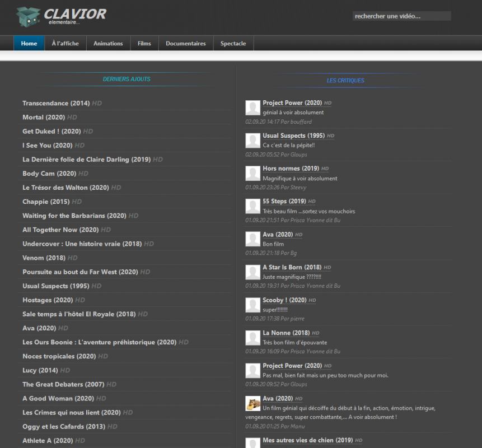Select Noces tropicales (2020)
This screenshot has width=482, height=448.
(x=59, y=356)
